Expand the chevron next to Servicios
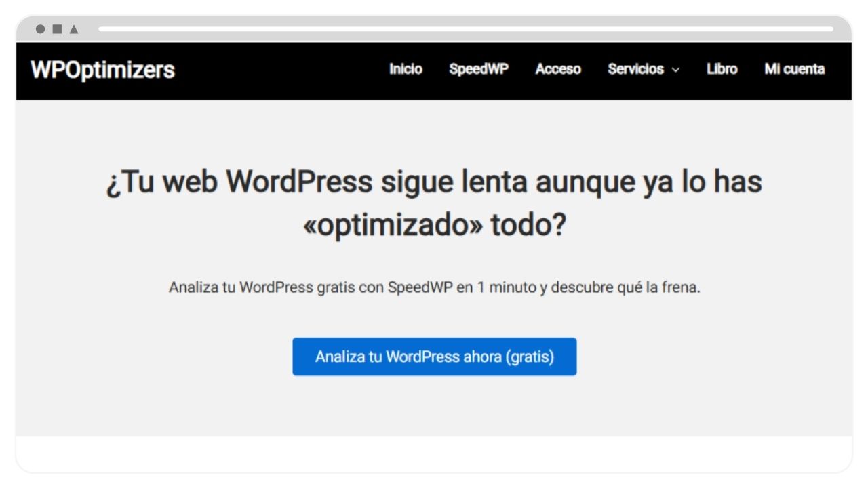The height and width of the screenshot is (488, 868). click(x=675, y=70)
